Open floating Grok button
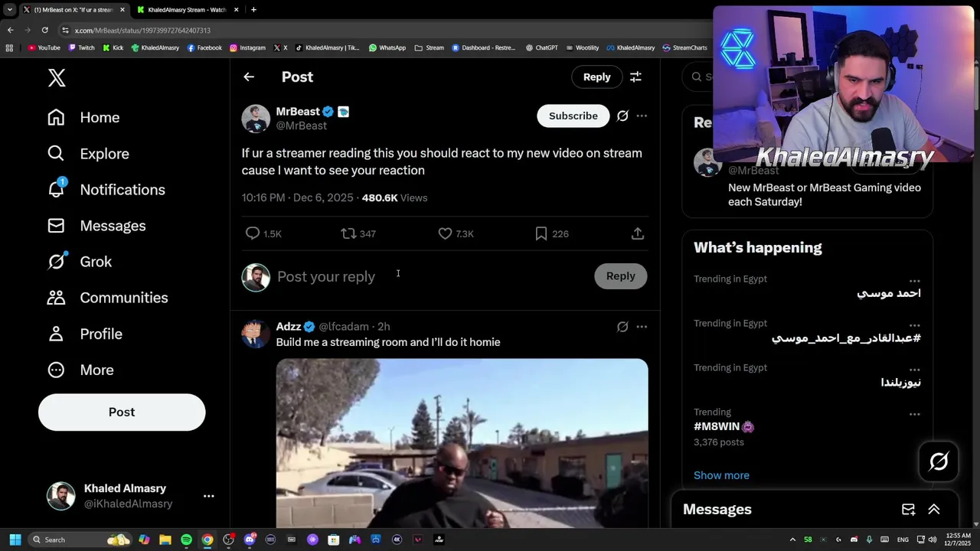Image resolution: width=980 pixels, height=551 pixels. point(939,461)
